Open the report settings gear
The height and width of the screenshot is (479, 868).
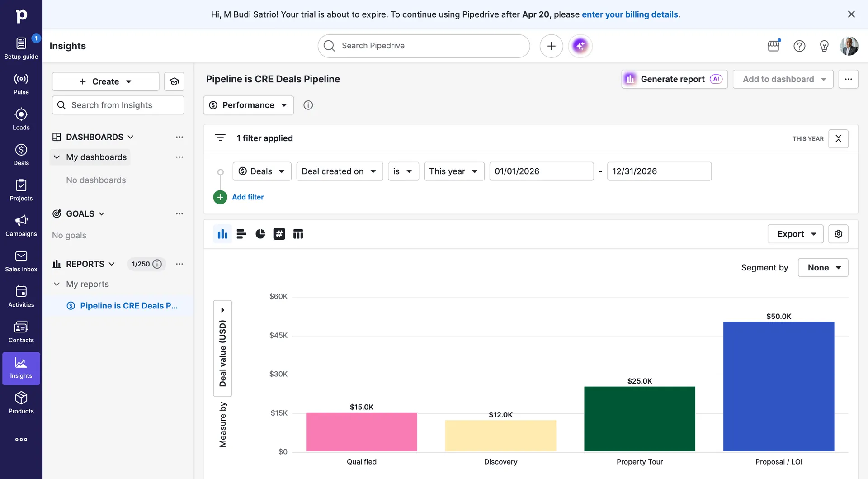[x=838, y=234]
